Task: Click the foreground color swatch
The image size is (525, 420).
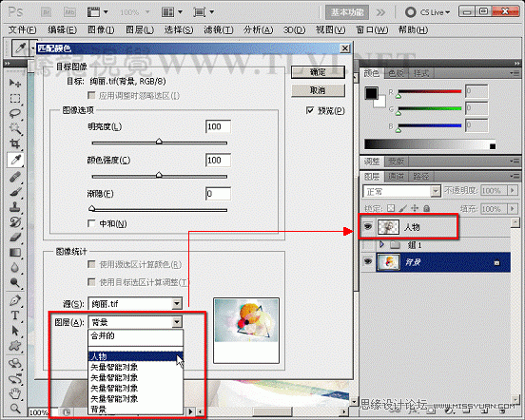Action: pyautogui.click(x=371, y=93)
